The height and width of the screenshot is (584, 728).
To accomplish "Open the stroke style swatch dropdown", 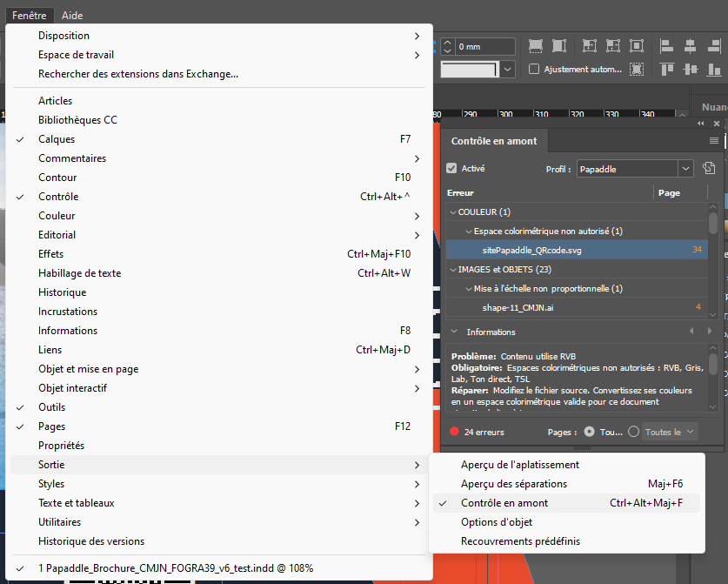I will pos(508,70).
